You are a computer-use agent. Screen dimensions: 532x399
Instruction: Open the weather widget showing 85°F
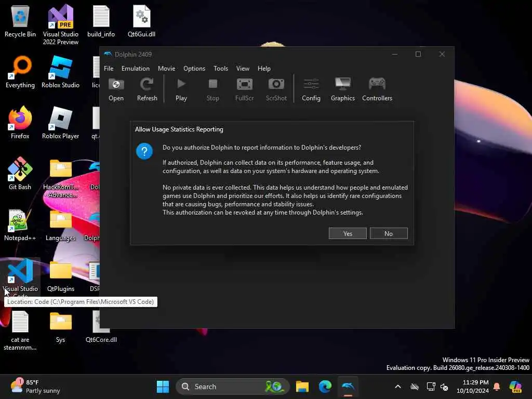[35, 387]
